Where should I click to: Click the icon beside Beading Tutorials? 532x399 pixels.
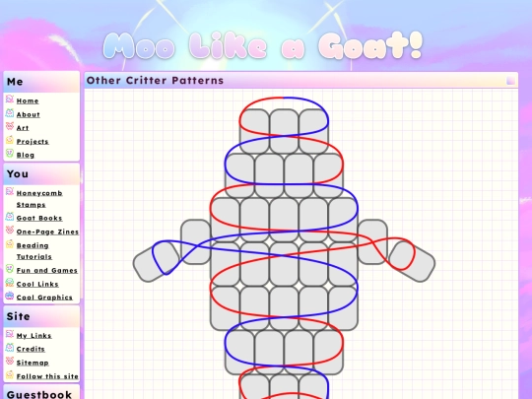10,243
